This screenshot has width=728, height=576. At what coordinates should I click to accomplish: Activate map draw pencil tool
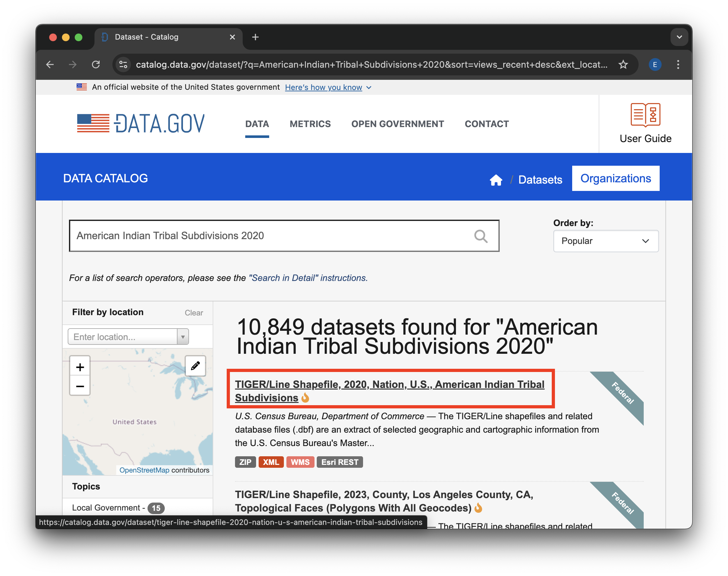(x=195, y=366)
